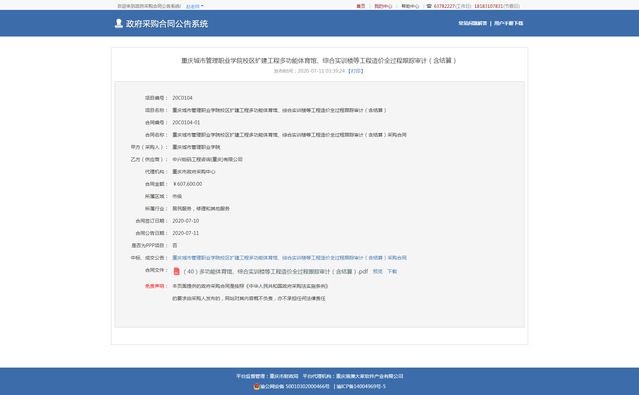
Task: Open the 中标、成交公告 blue link
Action: (x=289, y=258)
